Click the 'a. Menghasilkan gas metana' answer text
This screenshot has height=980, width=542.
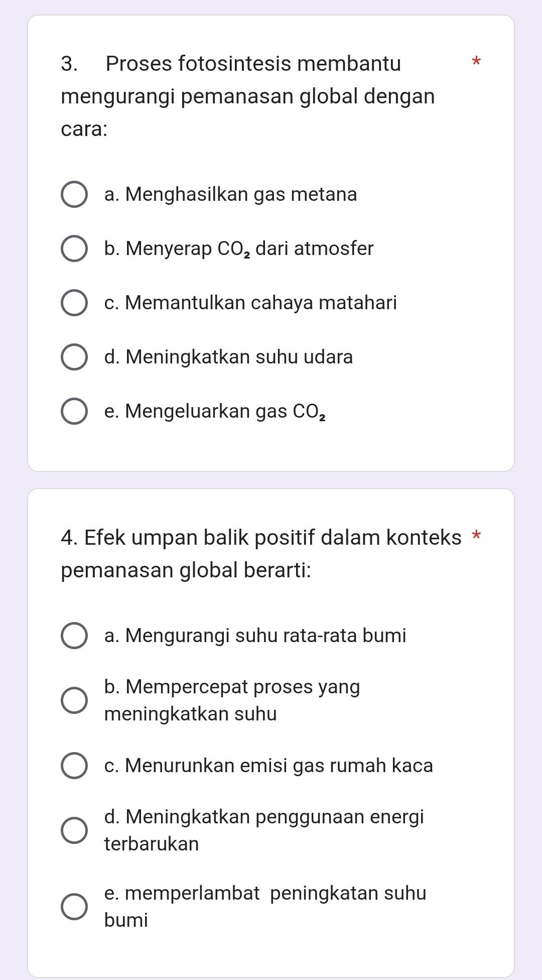[x=230, y=194]
